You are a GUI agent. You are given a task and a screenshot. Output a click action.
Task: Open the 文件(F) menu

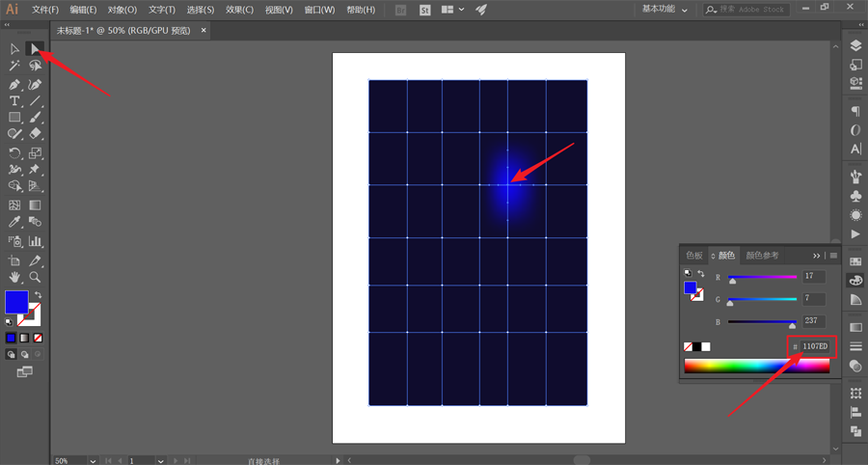45,10
